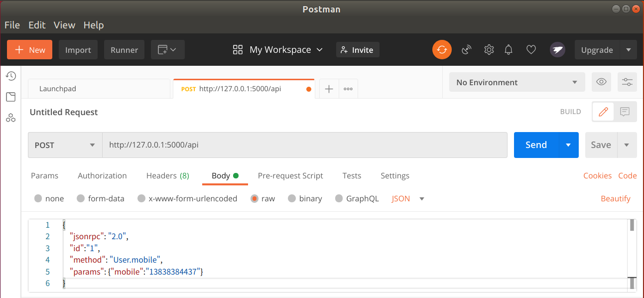This screenshot has width=644, height=298.
Task: Expand the Send options arrow
Action: tap(568, 145)
